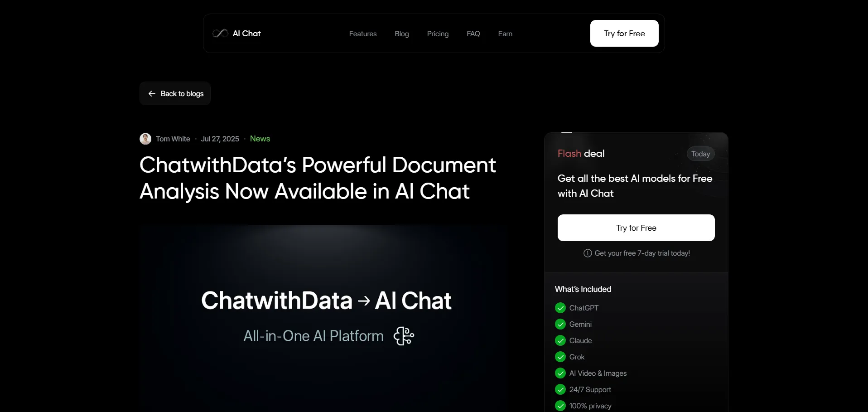
Task: Click the green checkmark next to Claude
Action: click(x=560, y=341)
